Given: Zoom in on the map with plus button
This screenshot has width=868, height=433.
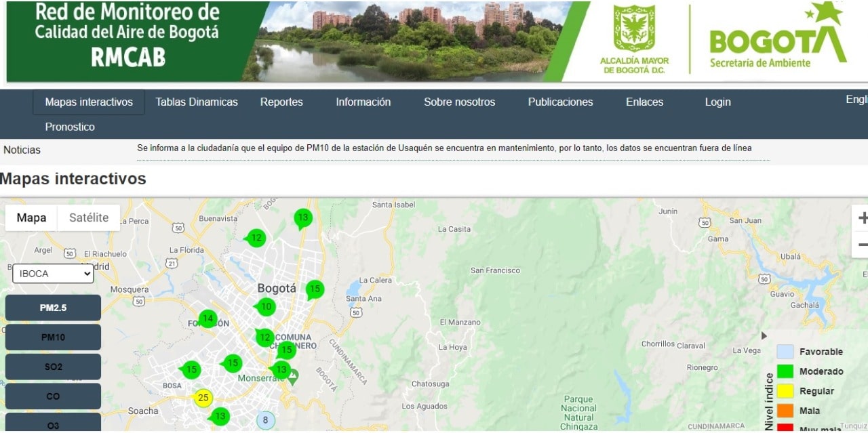Looking at the screenshot, I should click(x=862, y=218).
